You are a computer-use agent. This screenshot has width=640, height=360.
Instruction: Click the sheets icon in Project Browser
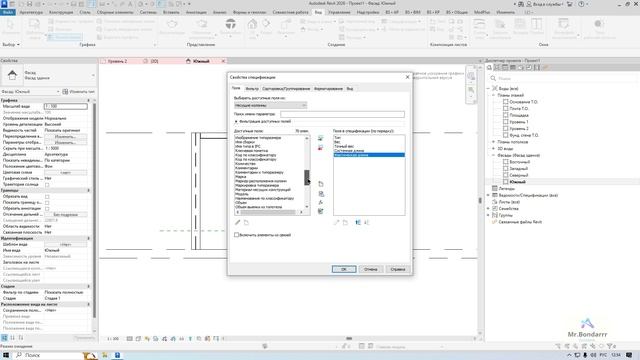point(495,202)
